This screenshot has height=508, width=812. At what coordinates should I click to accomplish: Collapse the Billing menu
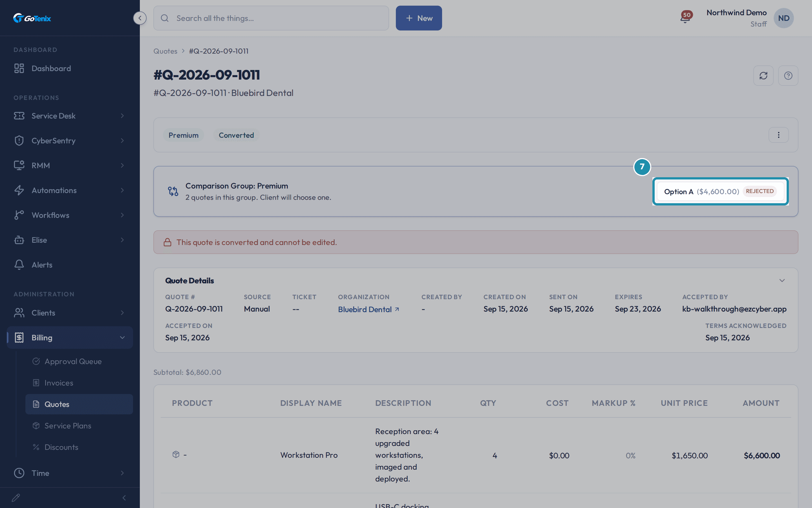click(x=70, y=338)
